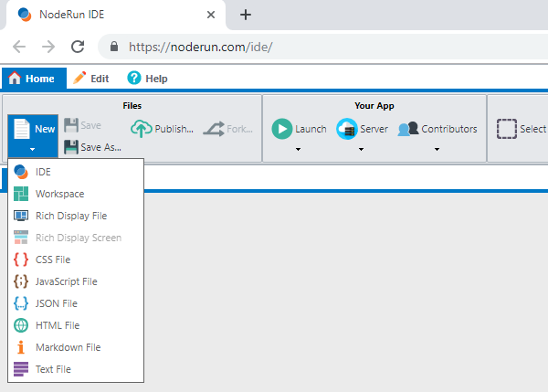Create a new Text File
This screenshot has height=392, width=548.
point(76,369)
